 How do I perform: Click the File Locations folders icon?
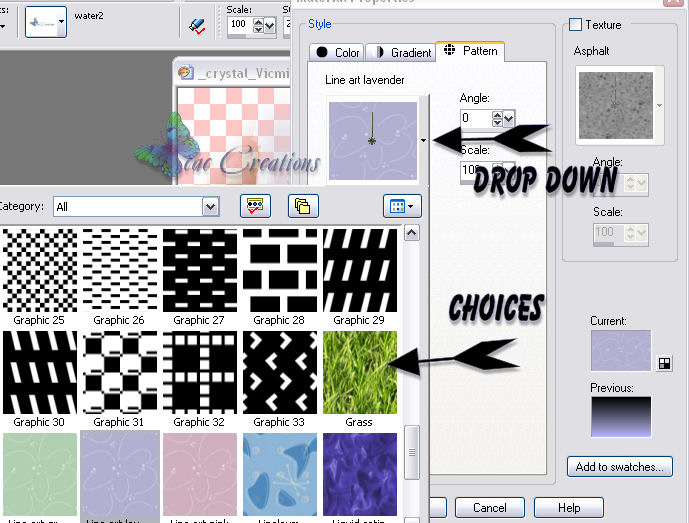(x=303, y=206)
